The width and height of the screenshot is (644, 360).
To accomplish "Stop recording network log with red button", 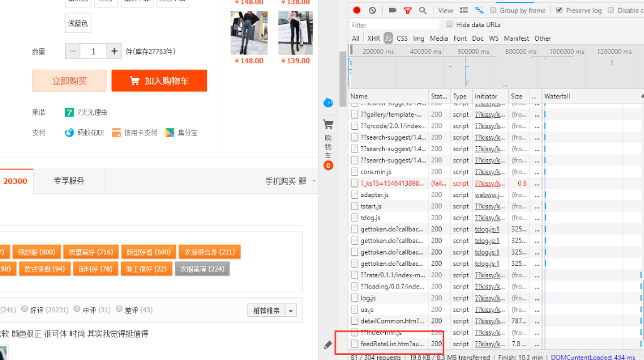I will coord(357,10).
